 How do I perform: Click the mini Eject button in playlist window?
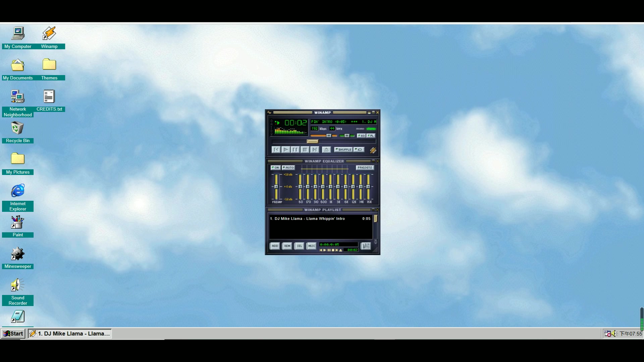[340, 250]
